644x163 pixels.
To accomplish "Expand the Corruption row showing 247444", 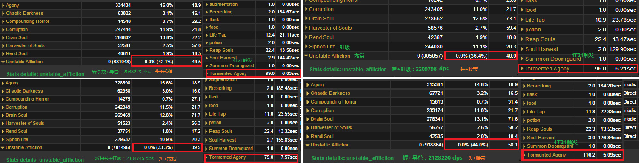I will pyautogui.click(x=3, y=29).
